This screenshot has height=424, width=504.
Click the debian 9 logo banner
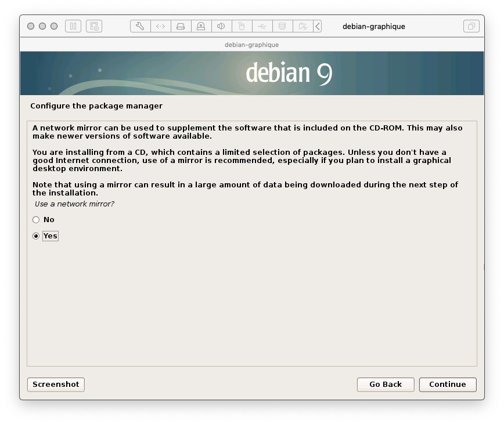(x=252, y=73)
